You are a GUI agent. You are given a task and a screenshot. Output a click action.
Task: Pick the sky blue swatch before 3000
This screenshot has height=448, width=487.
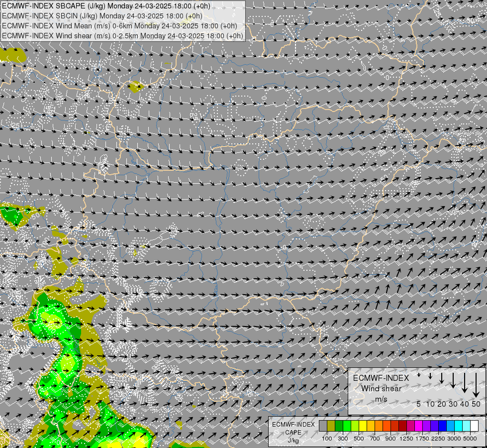pyautogui.click(x=450, y=426)
